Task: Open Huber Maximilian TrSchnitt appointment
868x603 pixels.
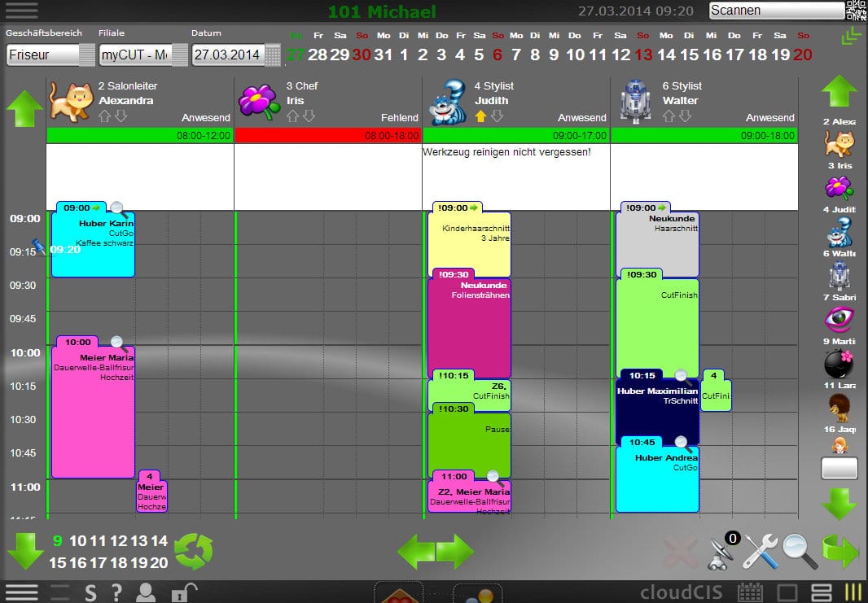Action: (658, 412)
